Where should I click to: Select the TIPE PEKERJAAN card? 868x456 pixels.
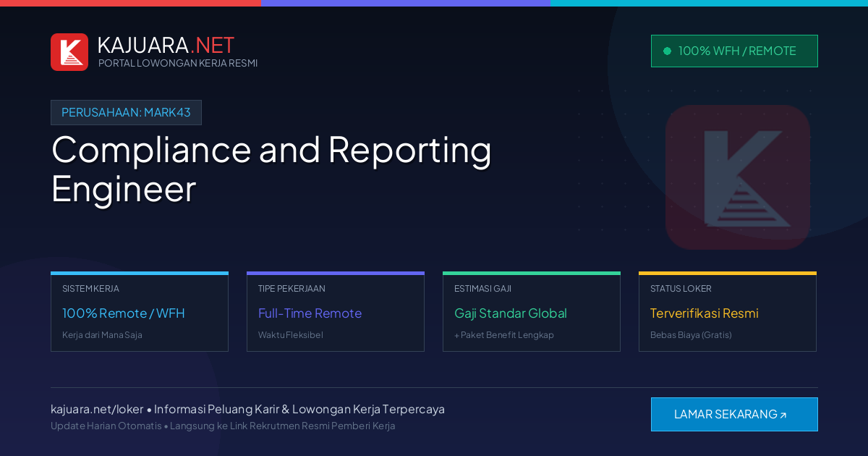pyautogui.click(x=336, y=311)
